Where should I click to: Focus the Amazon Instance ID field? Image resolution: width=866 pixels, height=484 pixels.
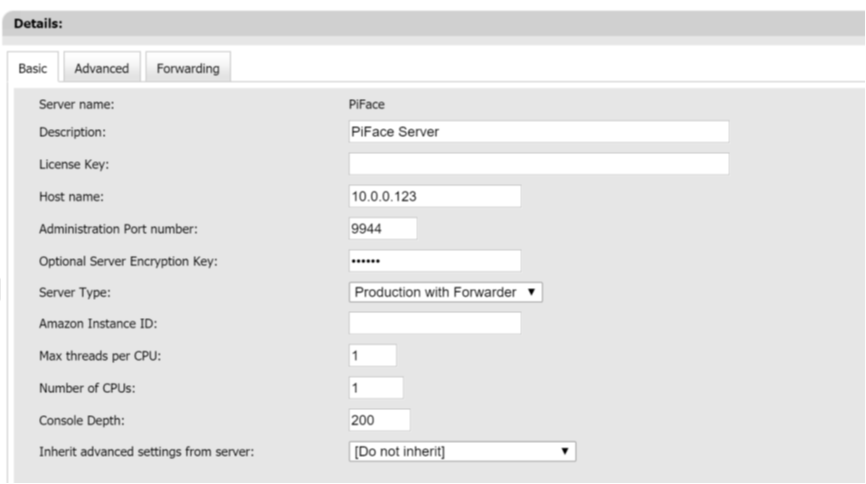tap(434, 323)
